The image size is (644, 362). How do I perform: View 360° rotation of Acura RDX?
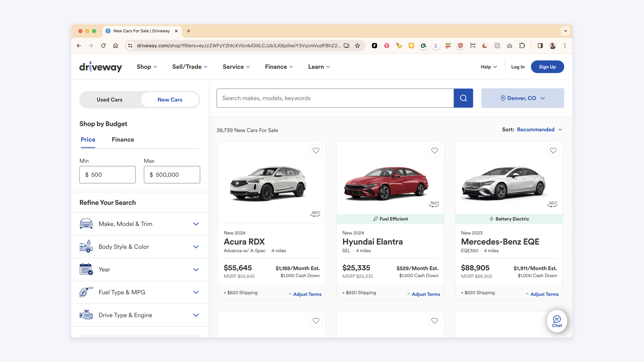click(x=315, y=214)
